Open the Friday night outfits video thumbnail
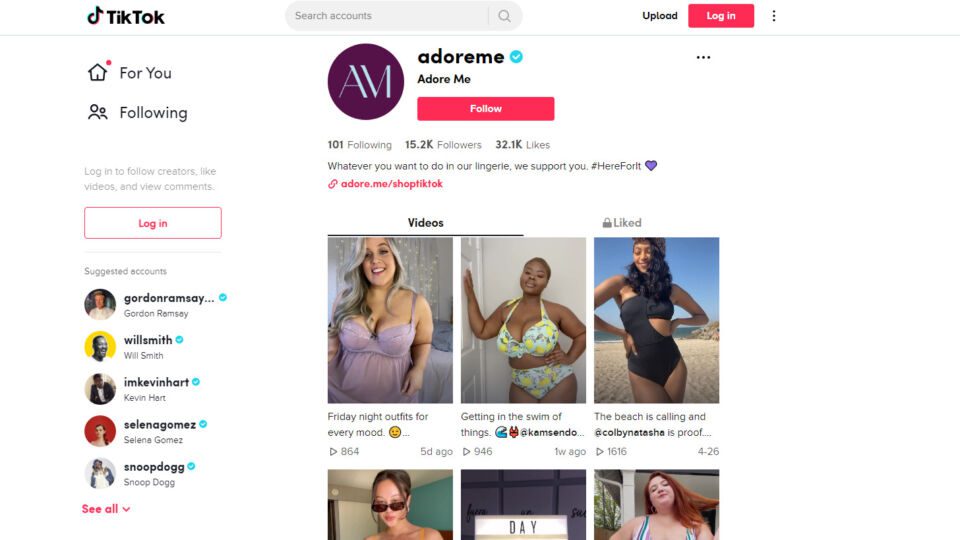The image size is (960, 540). pyautogui.click(x=390, y=320)
